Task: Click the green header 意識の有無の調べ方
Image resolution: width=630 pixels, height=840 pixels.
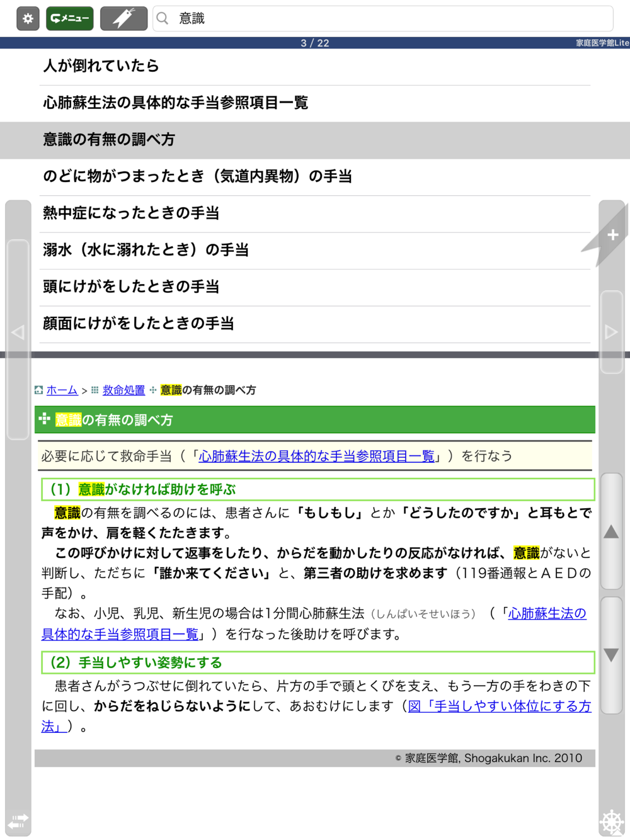Action: coord(315,419)
